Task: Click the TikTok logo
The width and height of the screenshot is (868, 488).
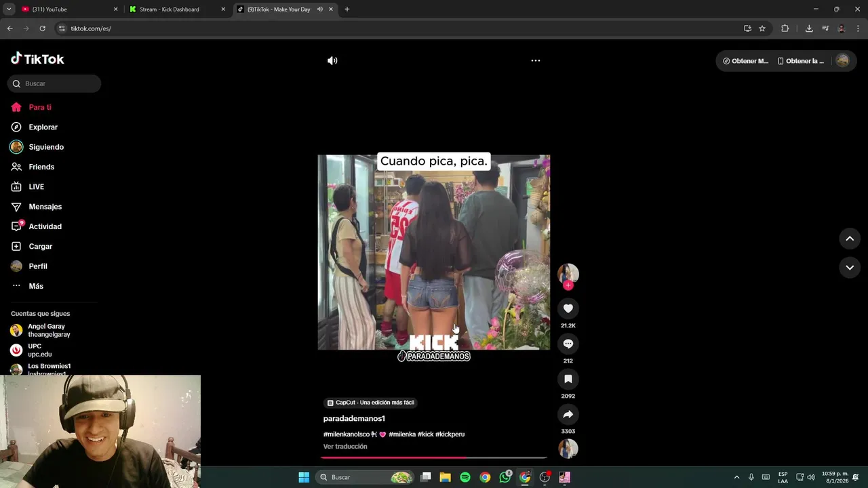Action: (37, 59)
